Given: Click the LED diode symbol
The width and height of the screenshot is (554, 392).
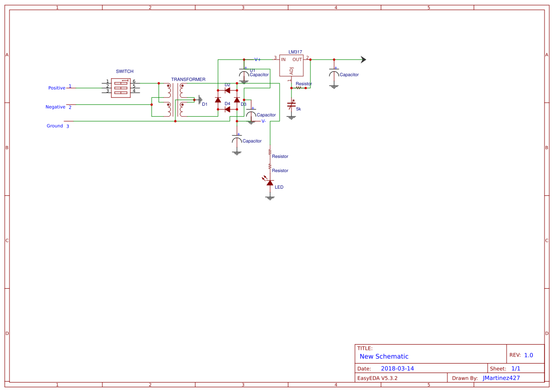Looking at the screenshot, I should 269,182.
